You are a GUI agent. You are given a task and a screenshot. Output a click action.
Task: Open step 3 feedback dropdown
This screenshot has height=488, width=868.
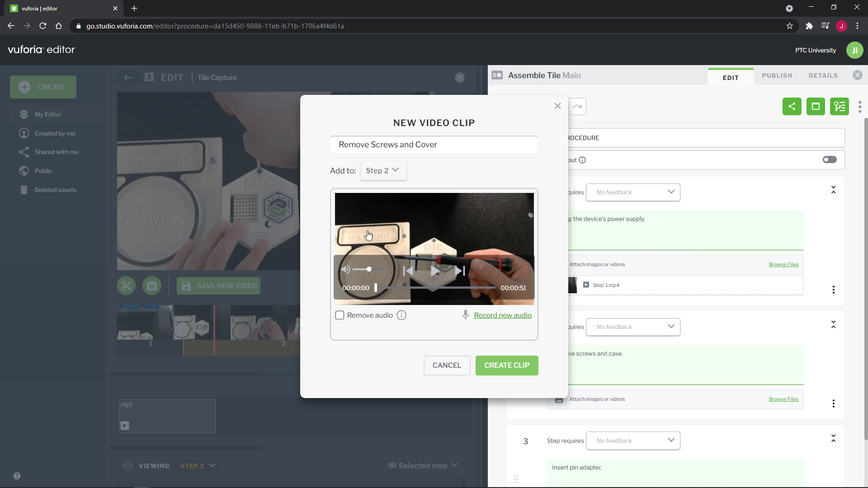pos(633,441)
